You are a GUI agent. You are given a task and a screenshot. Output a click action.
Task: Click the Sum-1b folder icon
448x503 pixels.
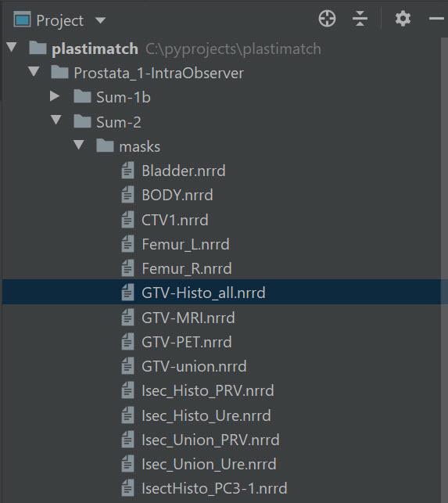[82, 96]
